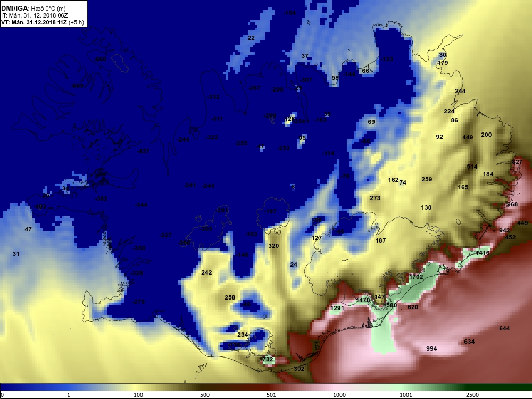Click the '514' value label

(x=472, y=167)
